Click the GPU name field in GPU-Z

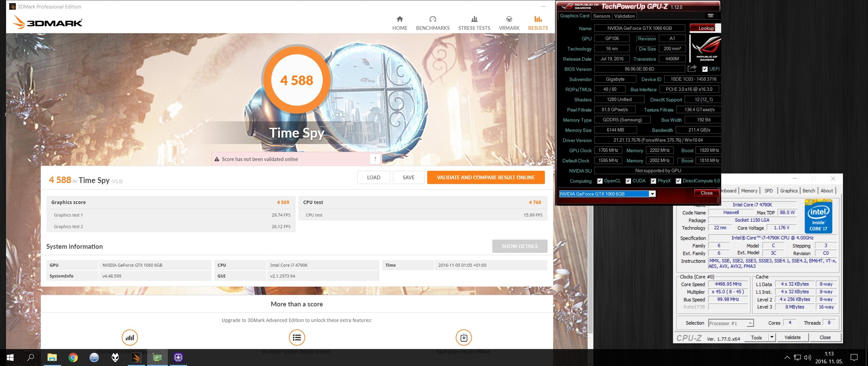(639, 28)
